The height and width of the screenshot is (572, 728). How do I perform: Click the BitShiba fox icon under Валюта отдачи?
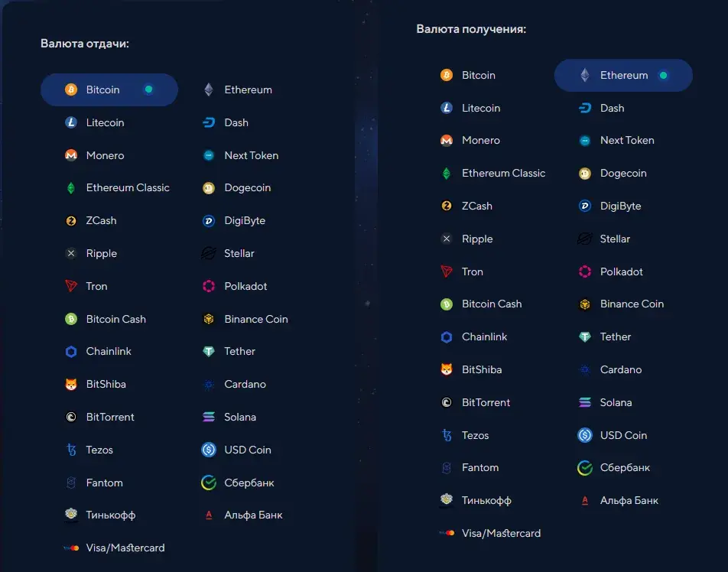click(x=71, y=384)
